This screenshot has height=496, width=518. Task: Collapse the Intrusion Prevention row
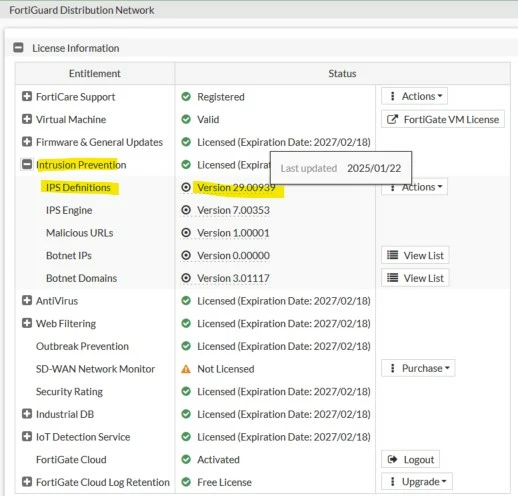[27, 164]
